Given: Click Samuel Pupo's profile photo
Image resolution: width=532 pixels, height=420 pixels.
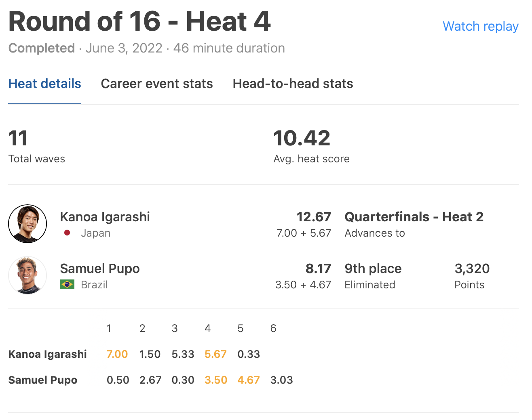Looking at the screenshot, I should [27, 275].
